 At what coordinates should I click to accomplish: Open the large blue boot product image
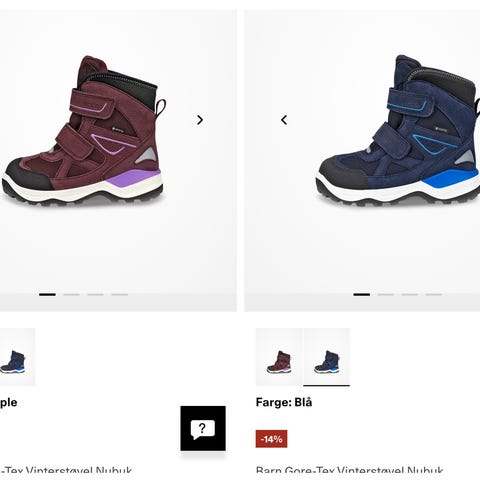(x=398, y=130)
